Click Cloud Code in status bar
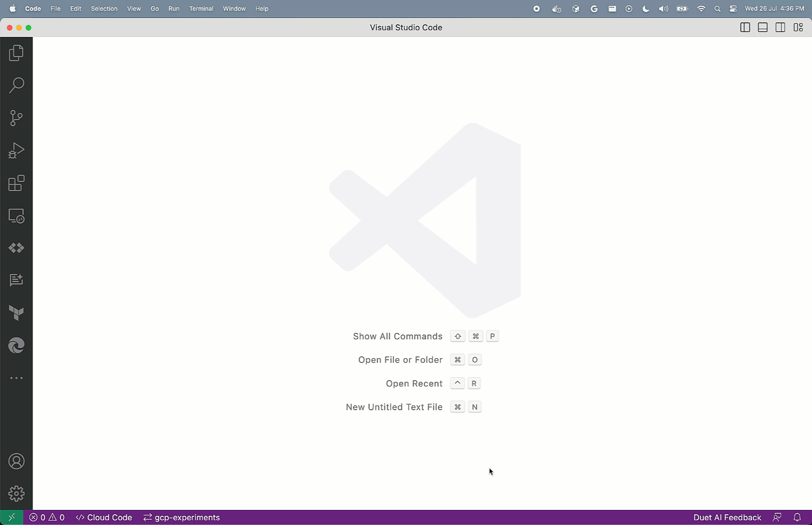The image size is (812, 525). (x=104, y=517)
